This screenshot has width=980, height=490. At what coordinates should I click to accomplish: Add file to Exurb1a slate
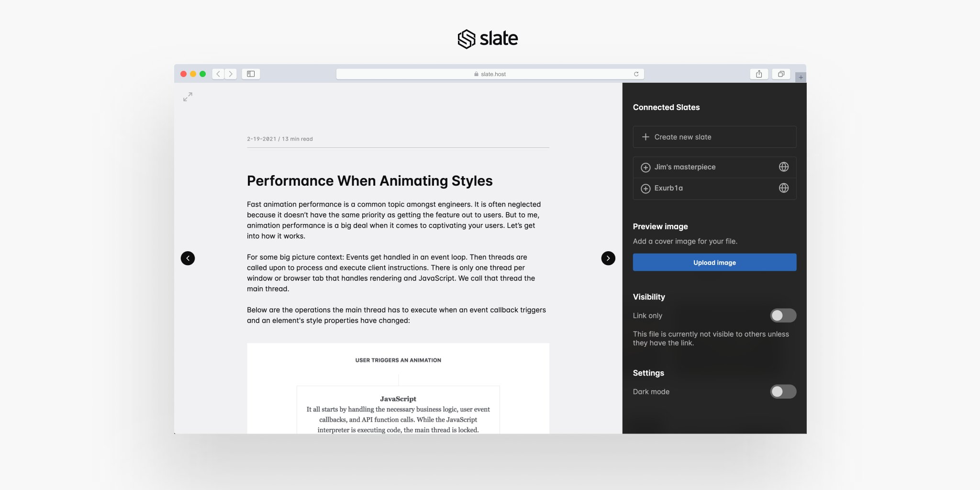[646, 189]
